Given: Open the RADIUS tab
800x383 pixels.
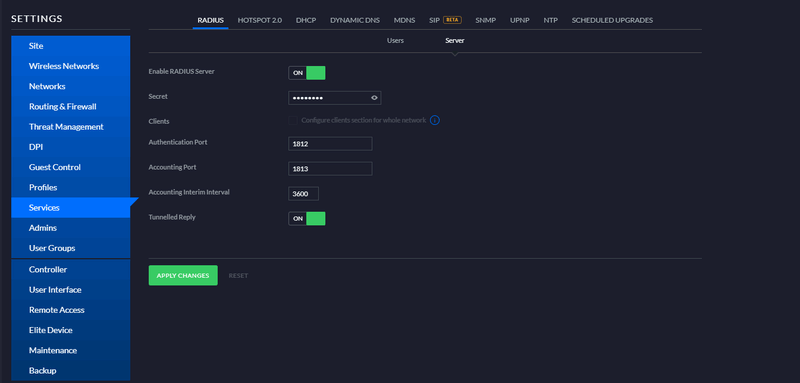Looking at the screenshot, I should 210,20.
